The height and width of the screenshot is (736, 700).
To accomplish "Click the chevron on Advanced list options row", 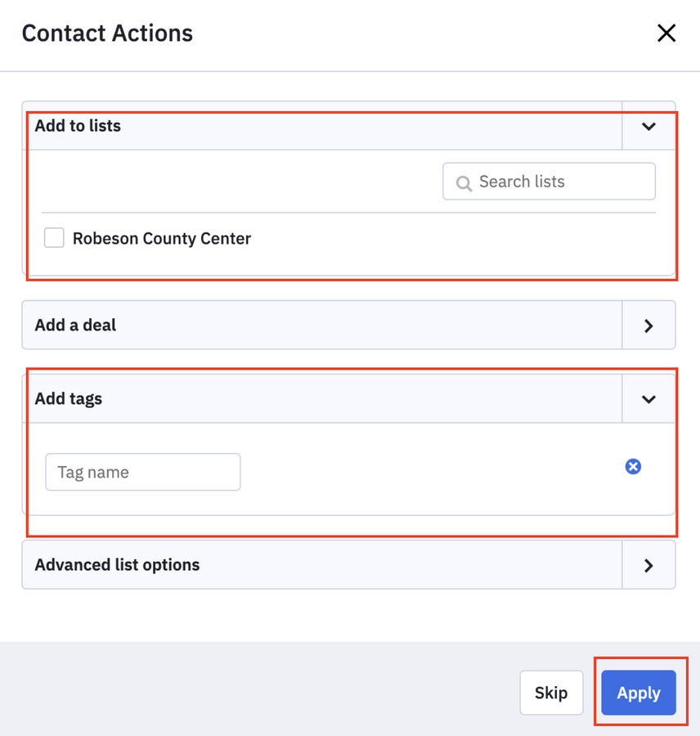I will [x=648, y=564].
